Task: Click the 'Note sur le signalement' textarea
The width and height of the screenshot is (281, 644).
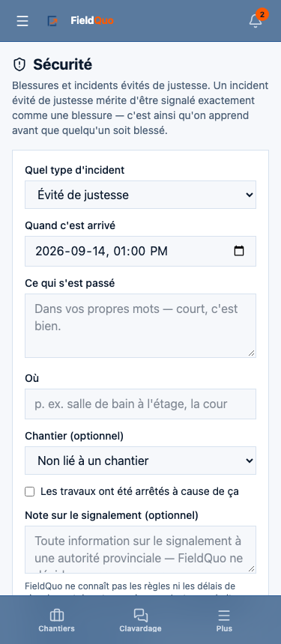Action: click(141, 550)
